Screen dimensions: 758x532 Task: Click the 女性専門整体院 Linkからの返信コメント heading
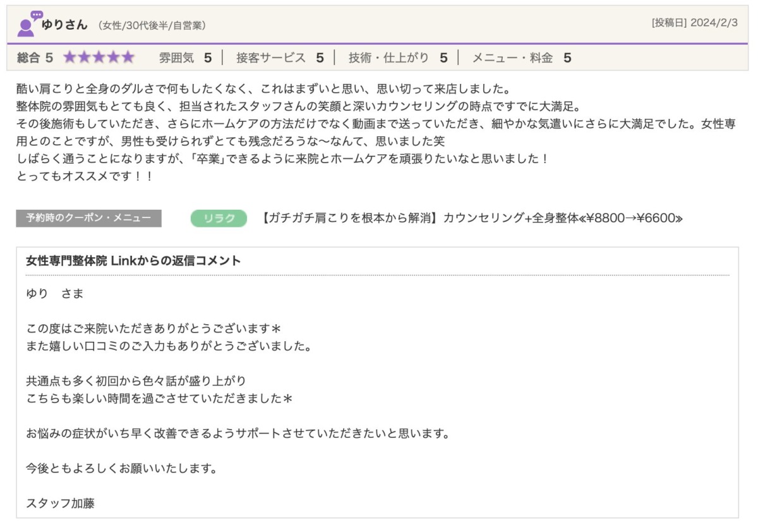133,261
